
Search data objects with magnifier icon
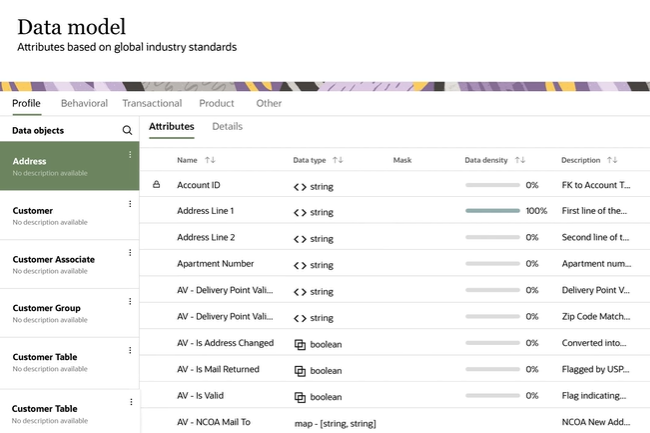[127, 131]
